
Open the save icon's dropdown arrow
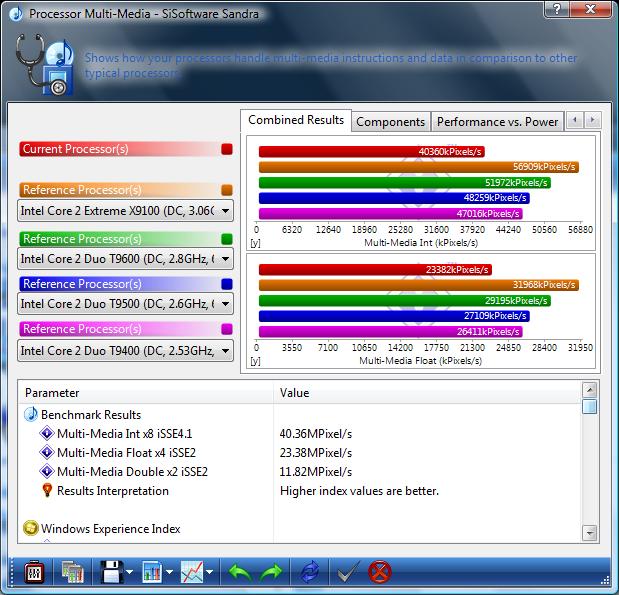(x=129, y=572)
